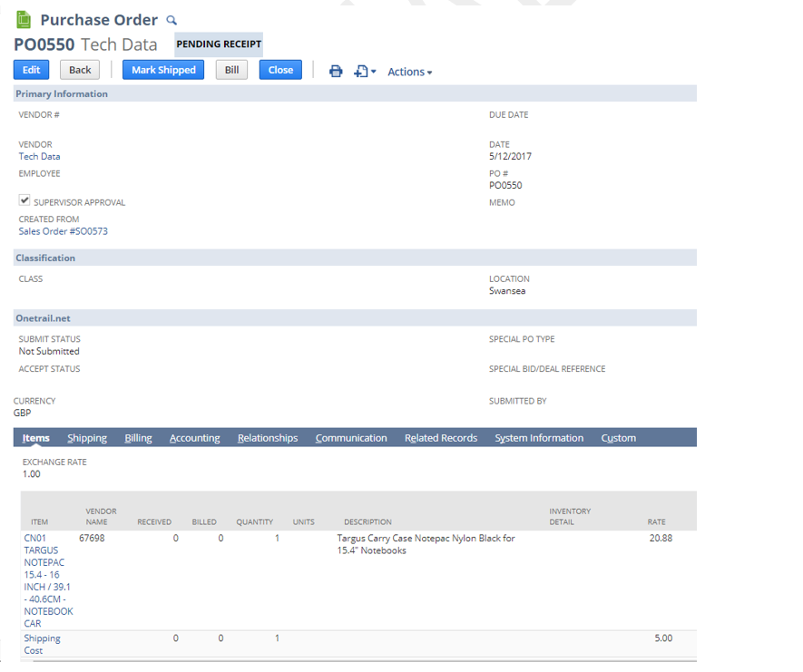
Task: Open Sales Order #SO0573 link
Action: tap(63, 231)
